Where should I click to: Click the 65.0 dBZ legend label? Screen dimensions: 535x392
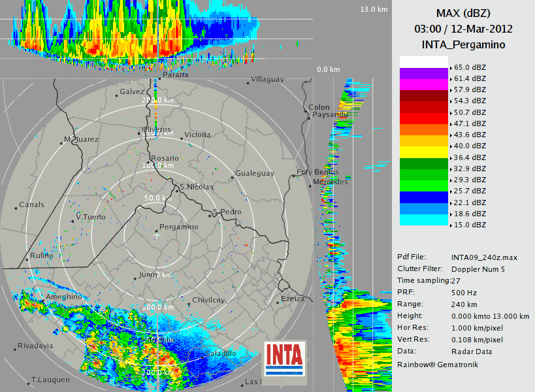tap(470, 67)
